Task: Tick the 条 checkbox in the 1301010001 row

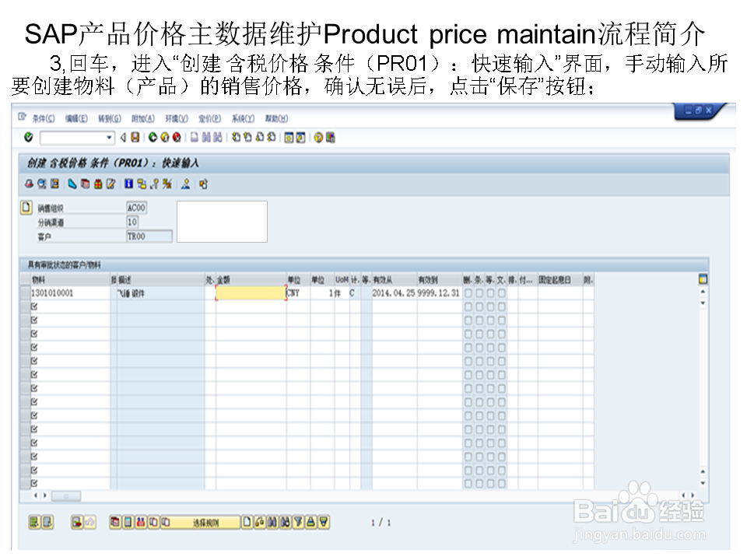Action: tap(479, 293)
